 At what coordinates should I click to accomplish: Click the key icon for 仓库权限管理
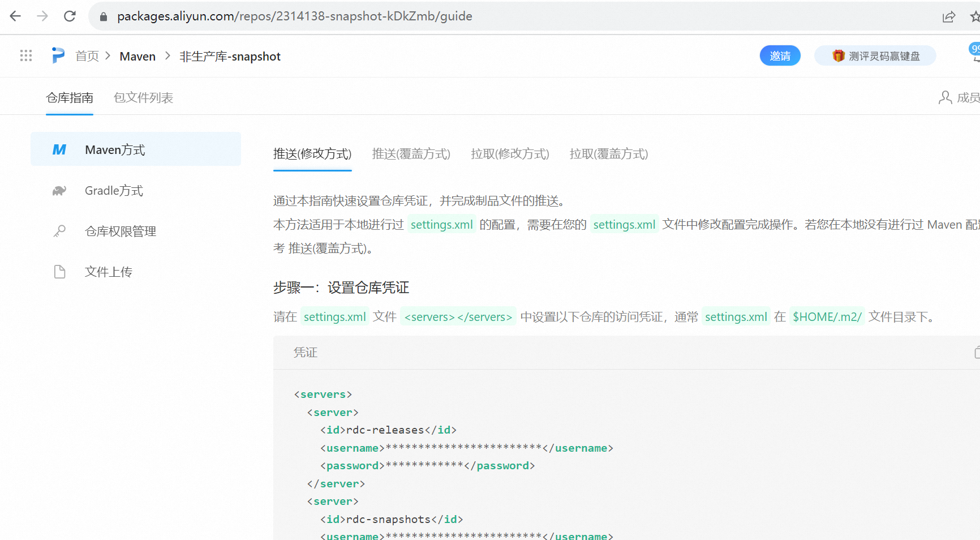point(59,231)
